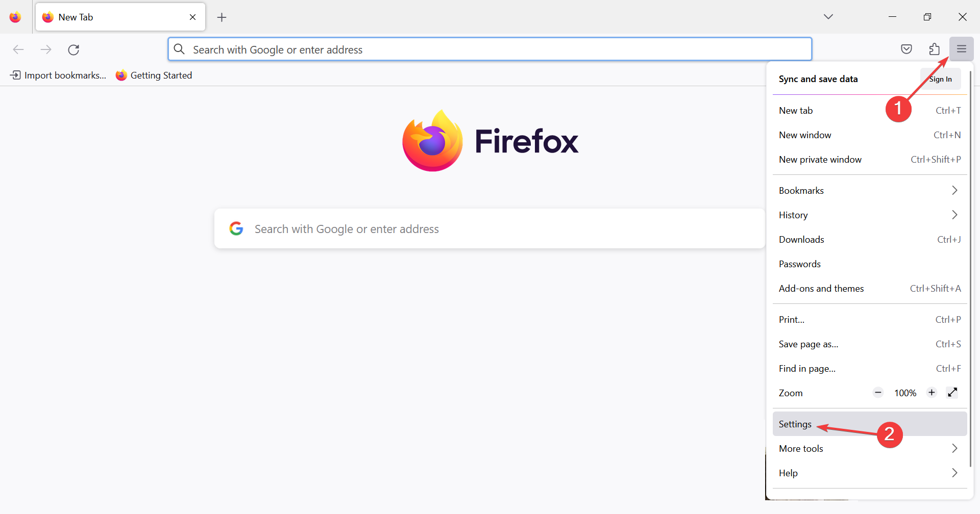This screenshot has width=980, height=514.
Task: Open Add-ons and themes
Action: click(x=870, y=289)
